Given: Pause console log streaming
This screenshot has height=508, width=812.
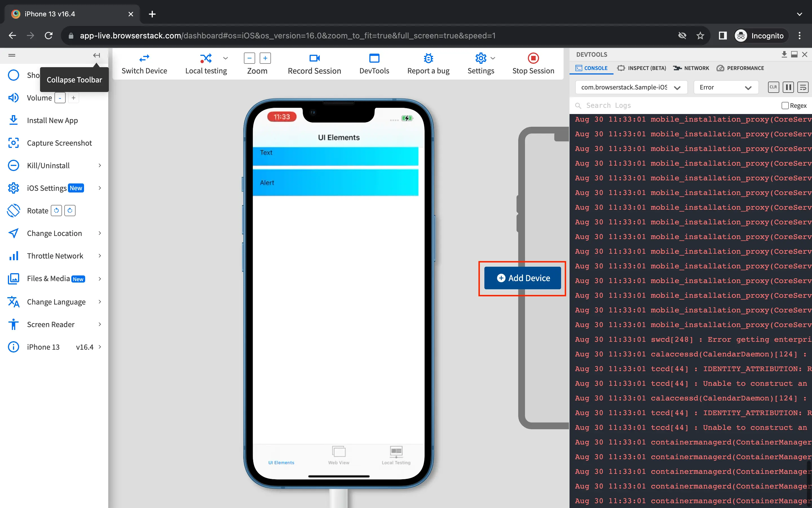Looking at the screenshot, I should pyautogui.click(x=788, y=87).
